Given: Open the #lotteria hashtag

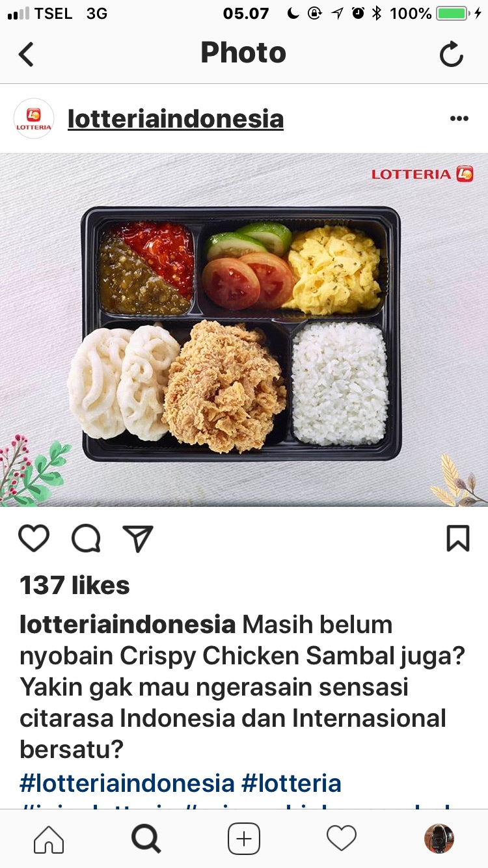Looking at the screenshot, I should (x=291, y=783).
